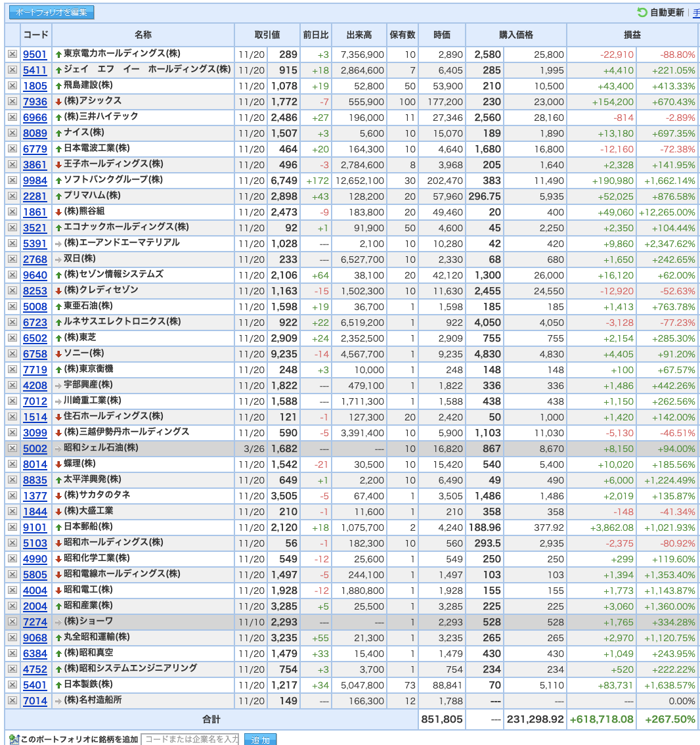Click the X icon beside code 5401
Viewport: 700px width, 745px height.
(12, 685)
